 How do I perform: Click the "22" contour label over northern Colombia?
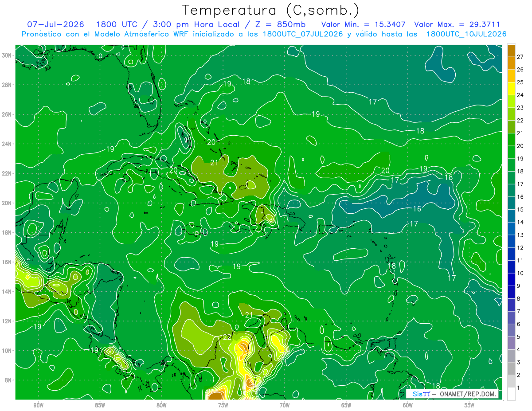[x=227, y=337]
